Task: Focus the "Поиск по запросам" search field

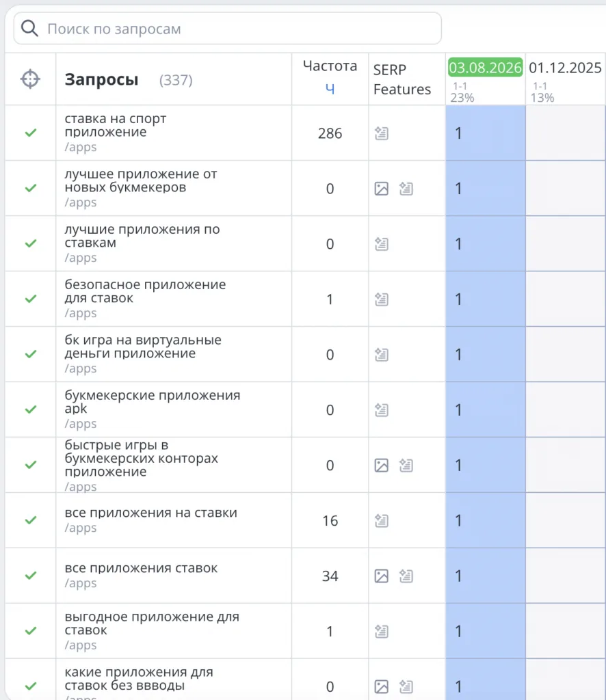Action: [x=227, y=29]
